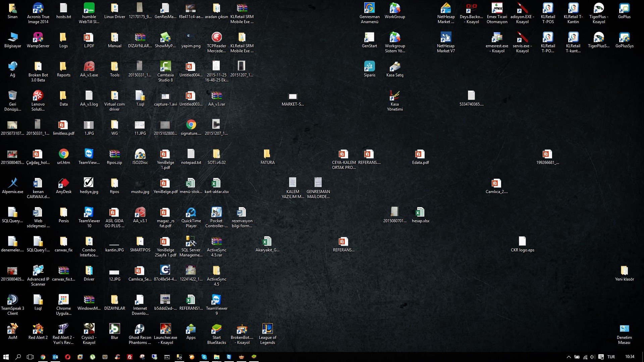Open Google Chrome from the taskbar
644x362 pixels.
coord(43,357)
